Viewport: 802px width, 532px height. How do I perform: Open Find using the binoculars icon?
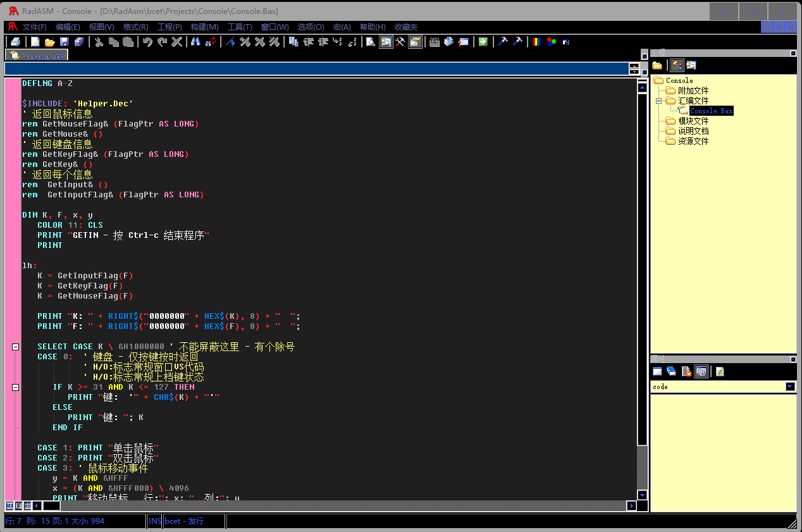point(196,42)
